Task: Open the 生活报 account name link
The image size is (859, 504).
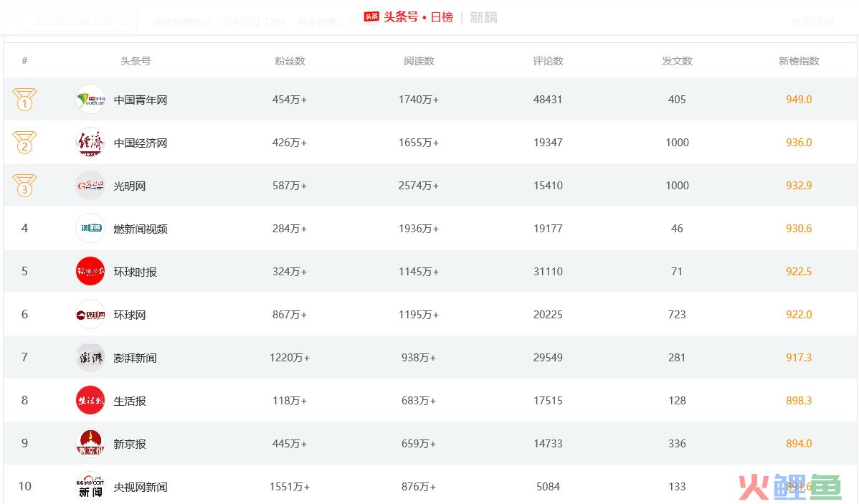Action: point(130,401)
